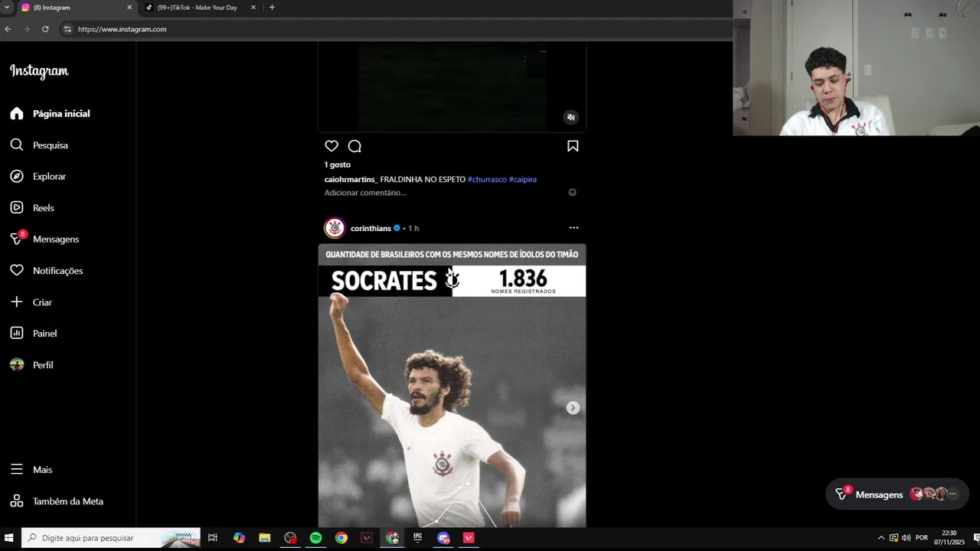Open a new browser tab

point(272,8)
